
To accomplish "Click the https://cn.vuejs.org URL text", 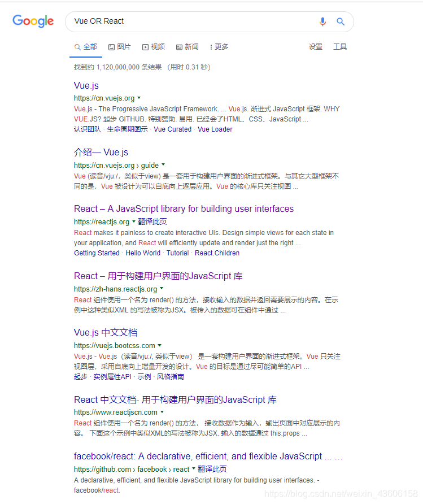I will click(104, 98).
